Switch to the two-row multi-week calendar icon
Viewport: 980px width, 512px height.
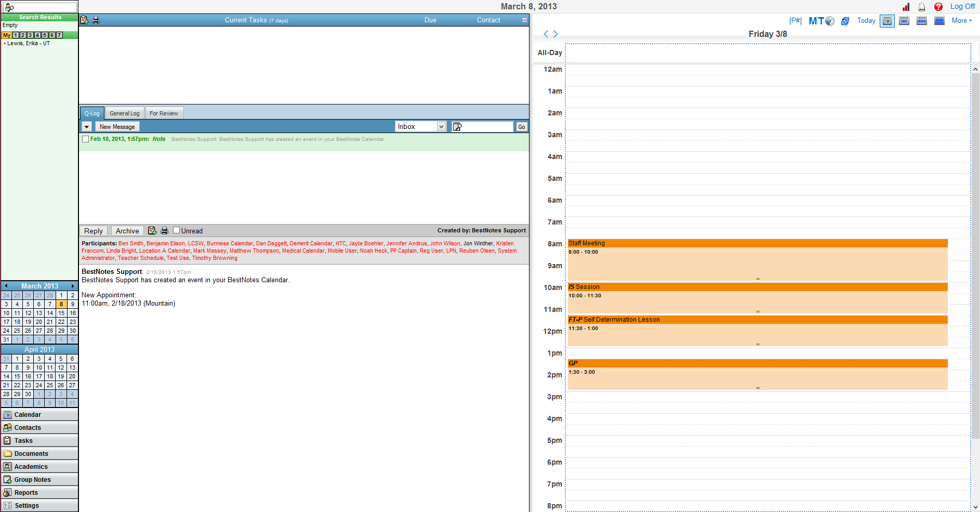[x=922, y=21]
